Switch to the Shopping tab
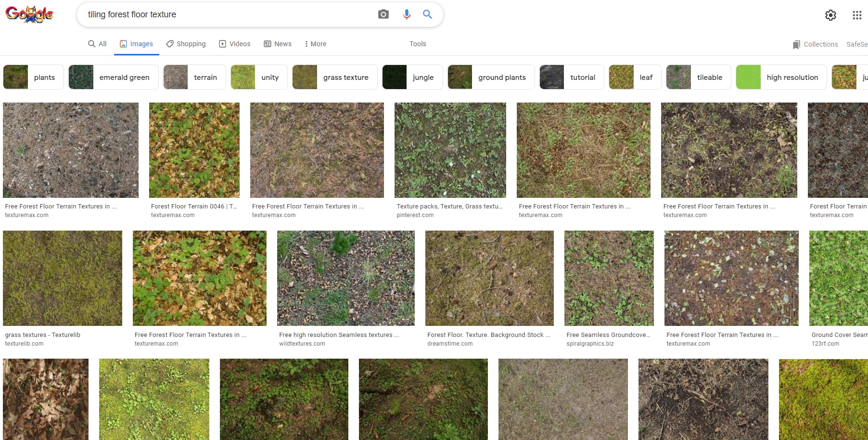Image resolution: width=868 pixels, height=440 pixels. [186, 44]
